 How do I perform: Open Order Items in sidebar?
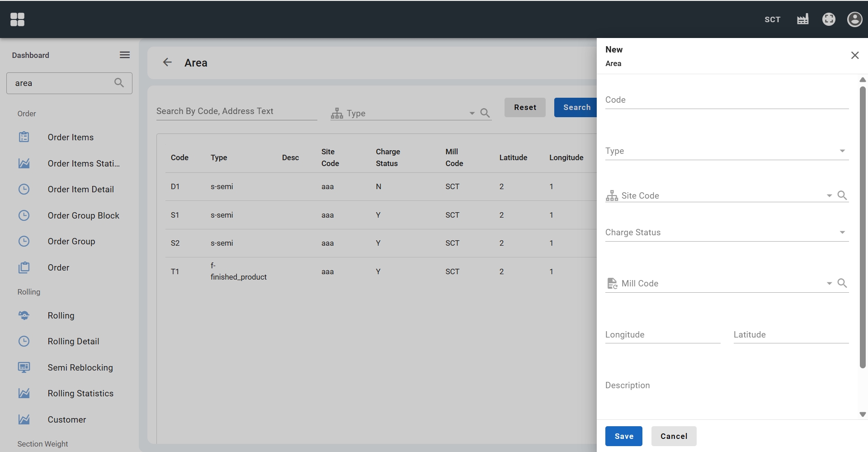[71, 137]
